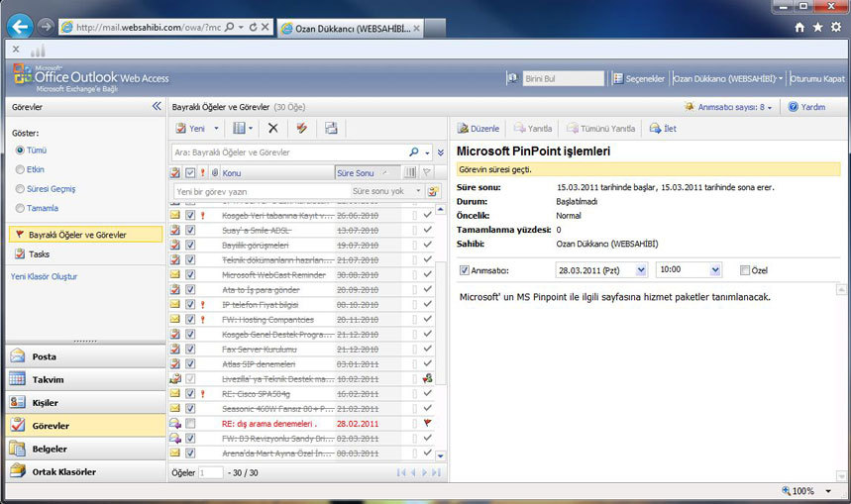Open browser favorites star icon

tap(818, 27)
